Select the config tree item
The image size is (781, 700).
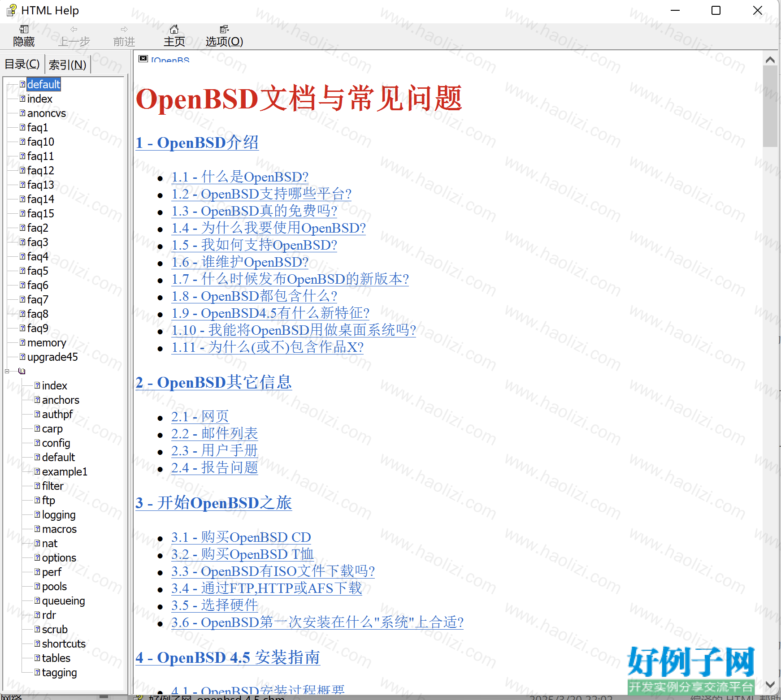[56, 443]
